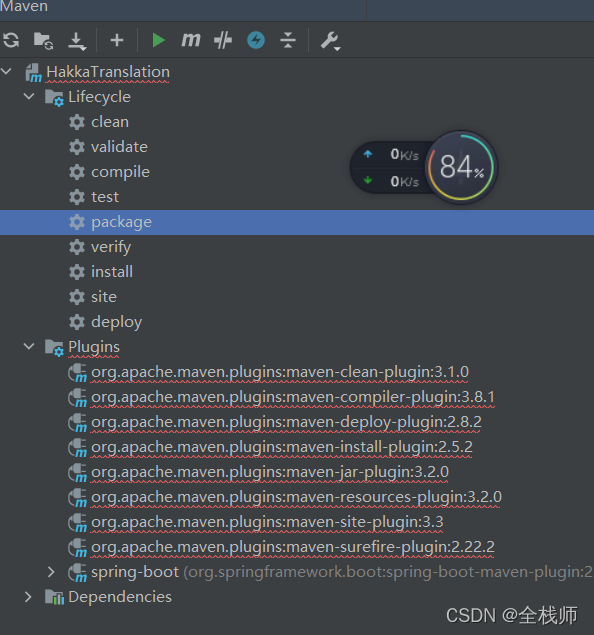
Task: Select the clean lifecycle goal
Action: click(110, 121)
